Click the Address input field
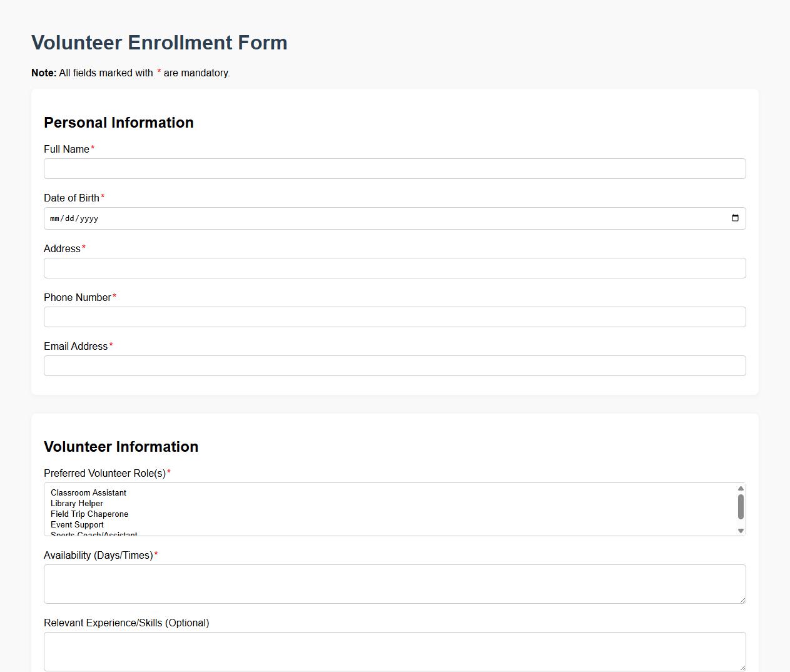790x672 pixels. coord(394,268)
